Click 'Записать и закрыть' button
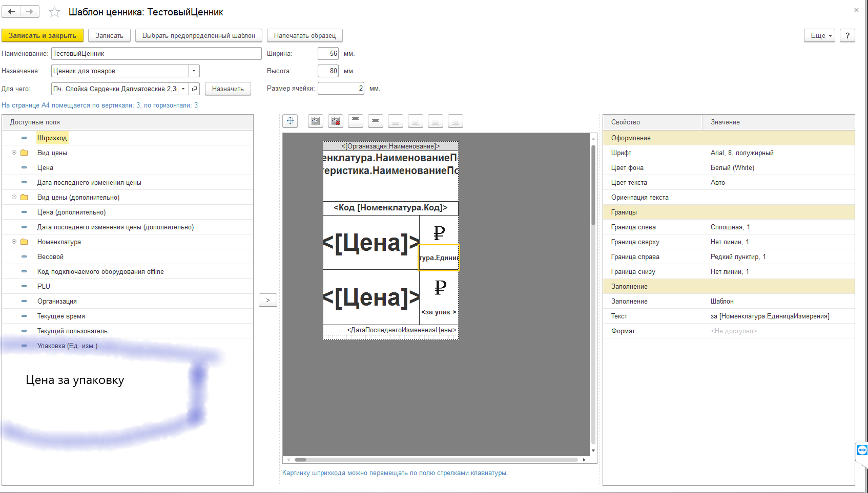 pyautogui.click(x=43, y=35)
